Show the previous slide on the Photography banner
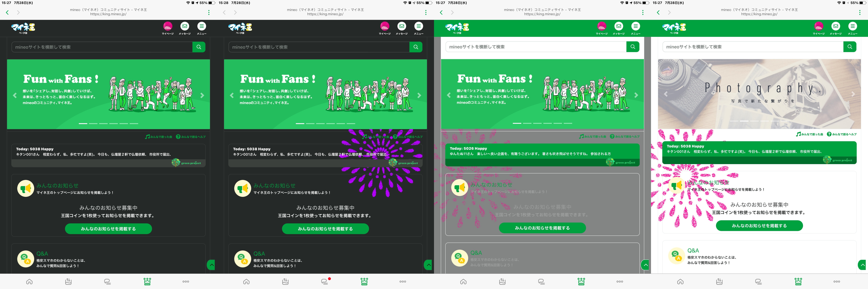Screen dimensions: 868x289 [666, 94]
